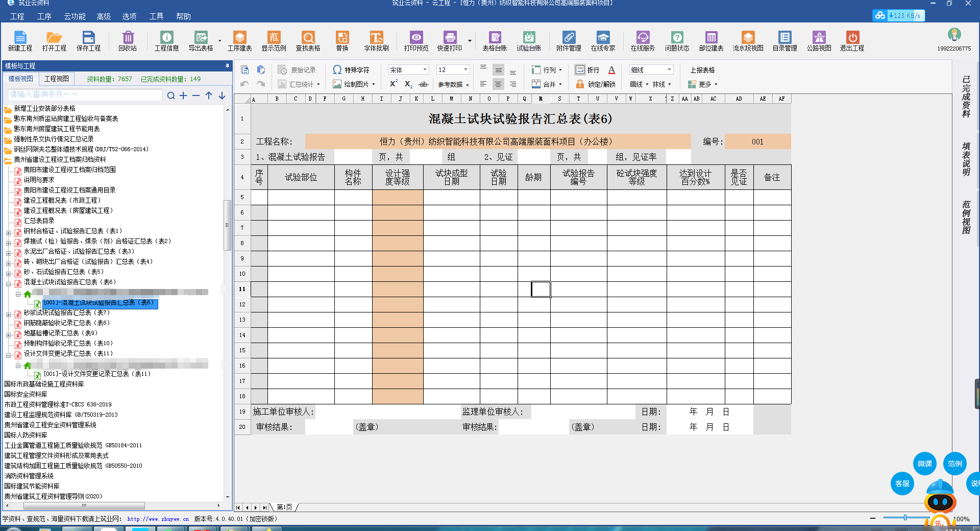Open the 高级 menu

(104, 16)
